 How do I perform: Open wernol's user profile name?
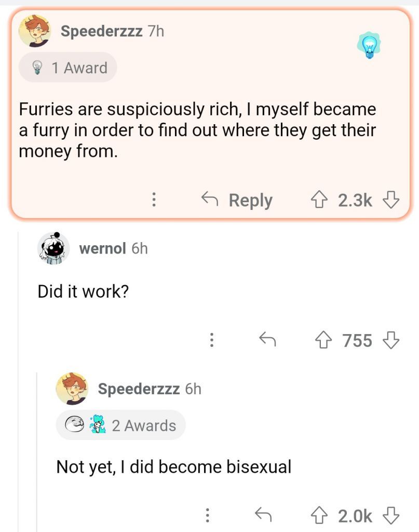click(x=102, y=248)
